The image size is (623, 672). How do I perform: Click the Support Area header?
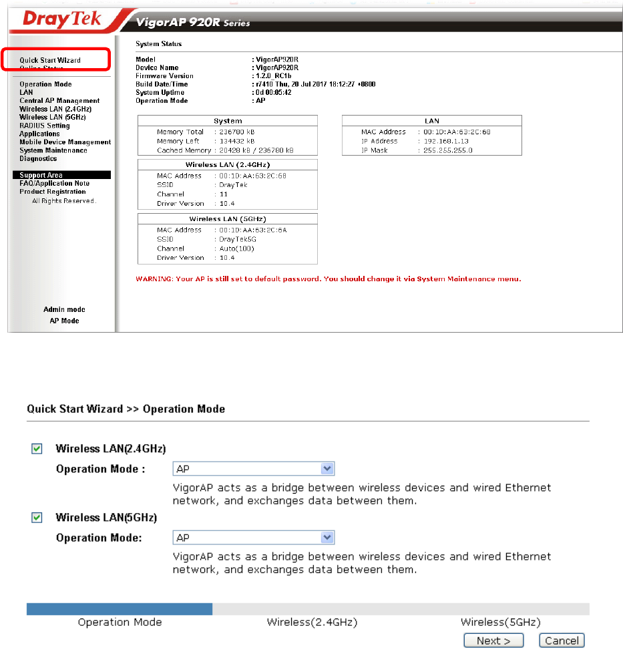point(61,175)
